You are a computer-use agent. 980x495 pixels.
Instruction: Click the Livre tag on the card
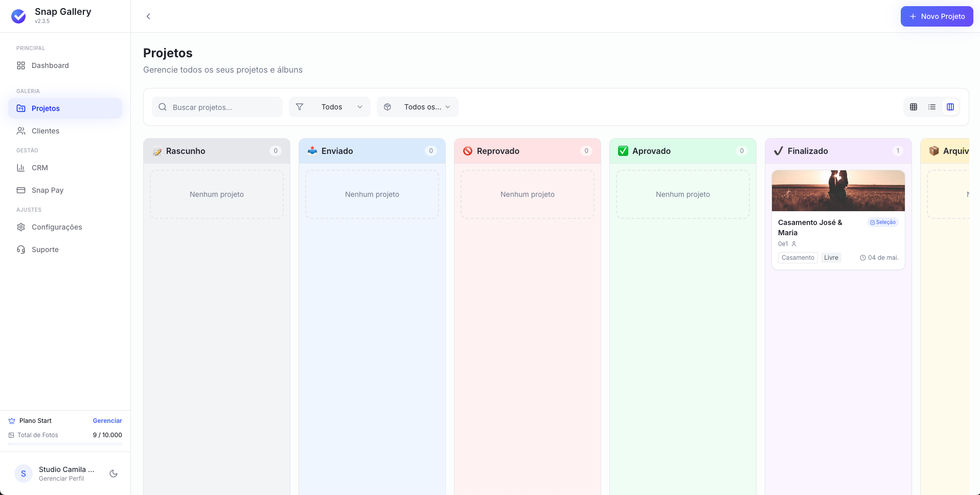coord(831,258)
